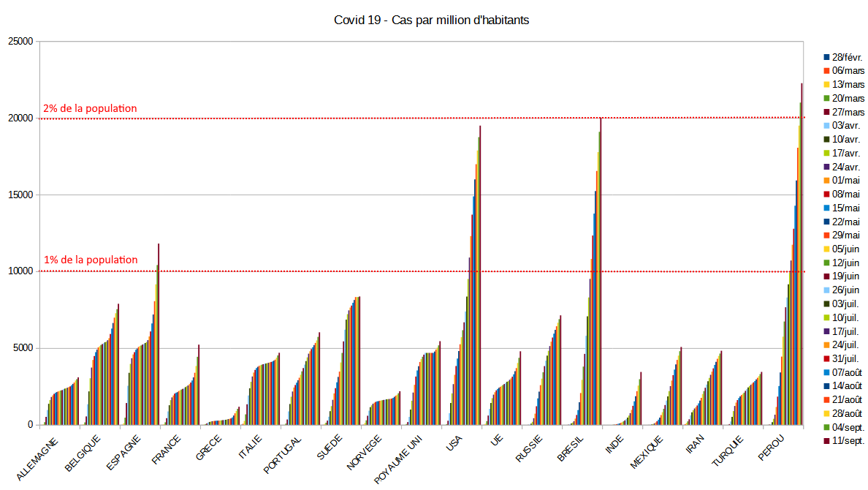Screen dimensions: 868x490
Task: Click the 28/févr. legend color swatch
Action: tap(826, 57)
